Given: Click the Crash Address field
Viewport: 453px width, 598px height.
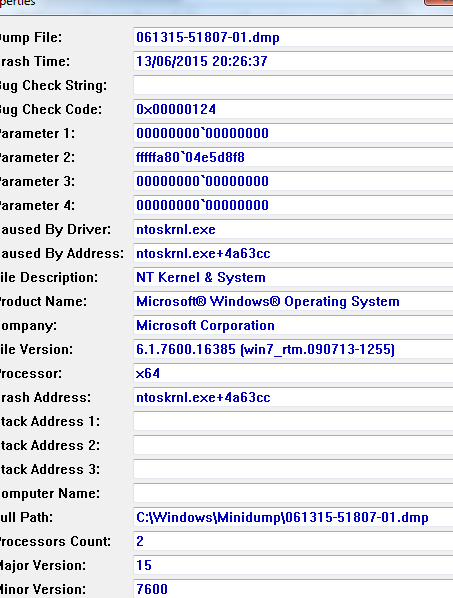Looking at the screenshot, I should [x=293, y=397].
